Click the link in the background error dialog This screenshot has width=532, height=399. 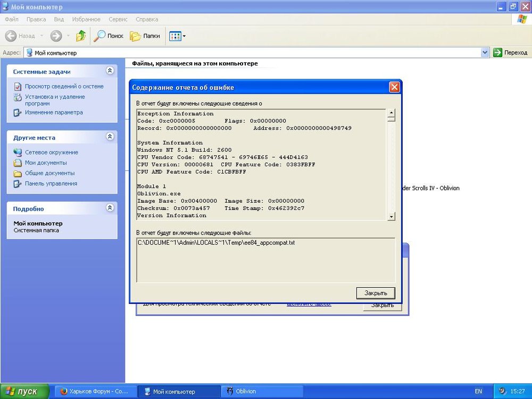point(309,304)
